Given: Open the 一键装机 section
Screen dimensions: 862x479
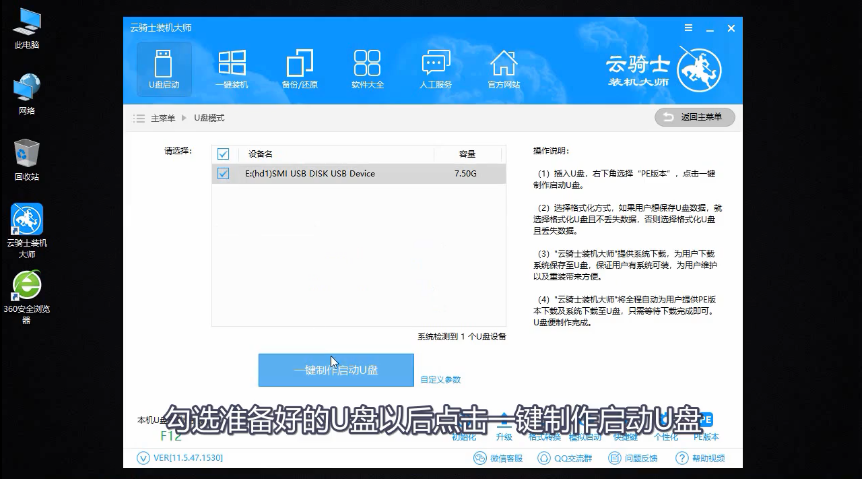Looking at the screenshot, I should (231, 69).
